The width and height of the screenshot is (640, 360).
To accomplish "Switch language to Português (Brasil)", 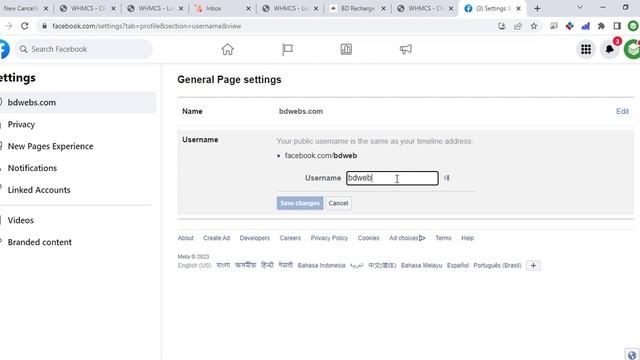I will [x=498, y=266].
